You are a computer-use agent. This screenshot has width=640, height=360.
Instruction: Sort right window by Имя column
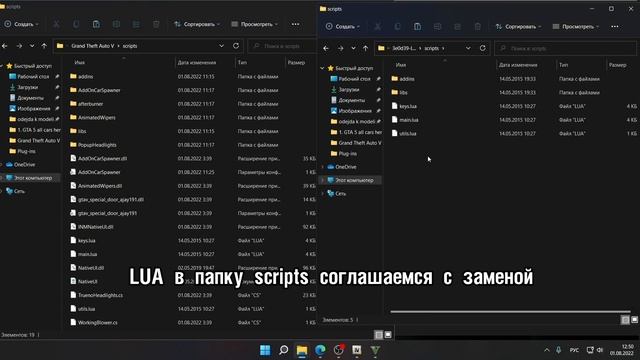point(401,65)
